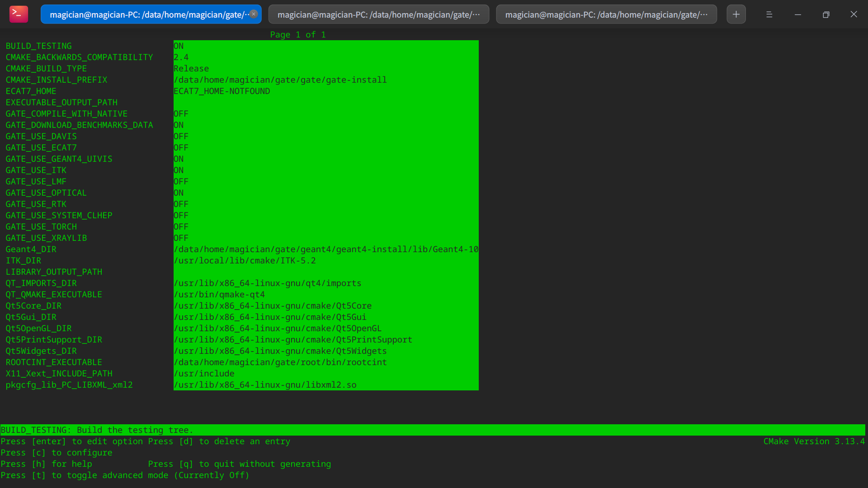Viewport: 868px width, 488px height.
Task: Toggle GATE_DOWNLOAD_BENCHMARKS_DATA ON value
Action: [179, 125]
